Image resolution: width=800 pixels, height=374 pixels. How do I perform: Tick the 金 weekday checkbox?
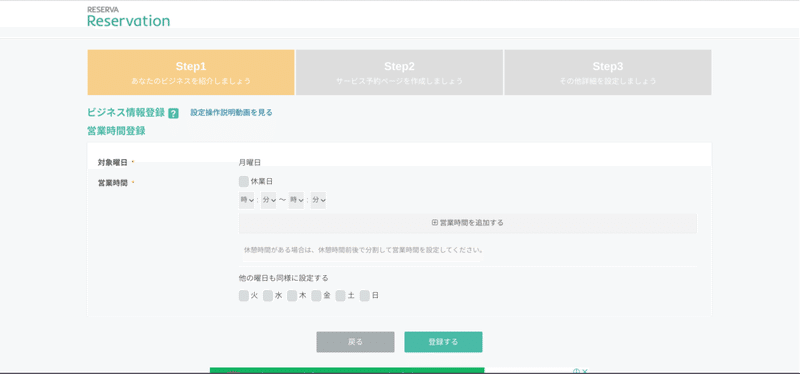[316, 295]
